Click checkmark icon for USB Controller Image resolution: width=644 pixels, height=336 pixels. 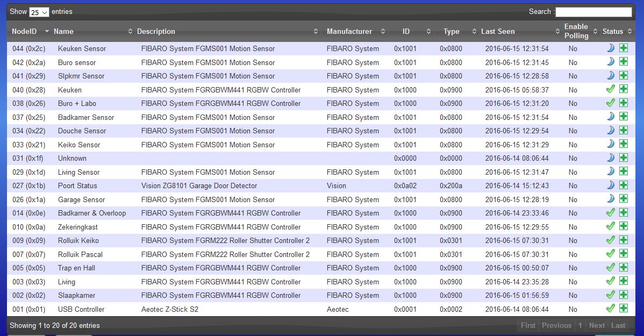point(611,309)
